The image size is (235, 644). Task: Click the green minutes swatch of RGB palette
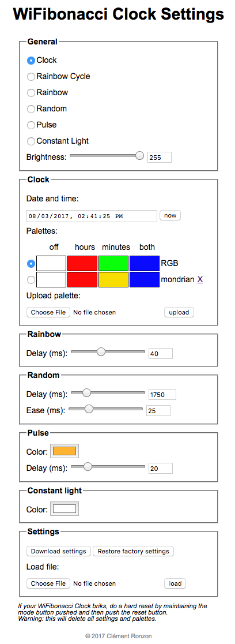[113, 263]
